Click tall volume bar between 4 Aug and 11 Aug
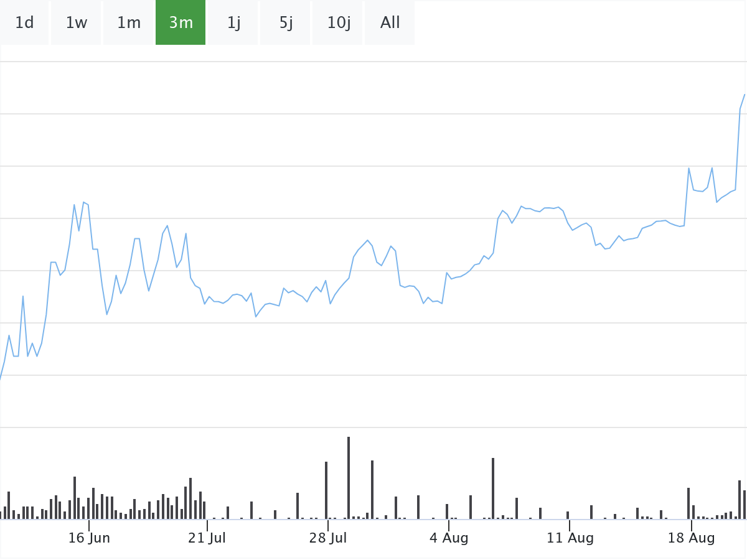 click(x=493, y=488)
